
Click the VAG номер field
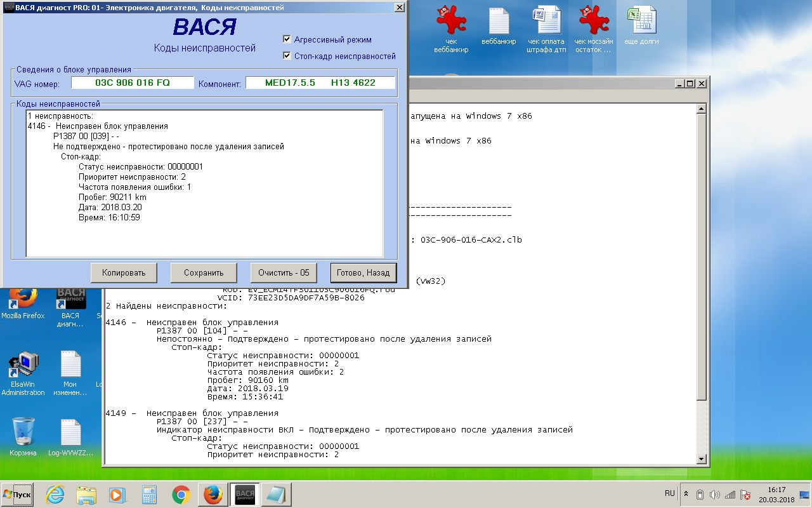tap(133, 83)
